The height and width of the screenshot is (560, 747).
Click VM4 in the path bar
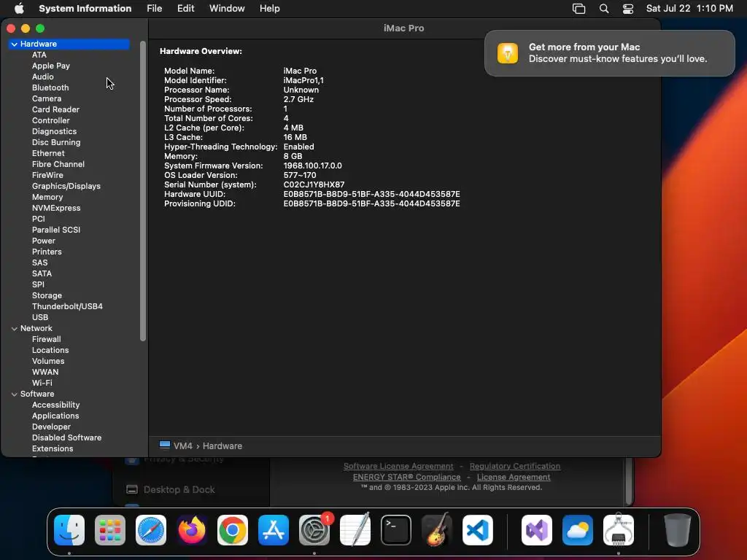click(x=183, y=446)
